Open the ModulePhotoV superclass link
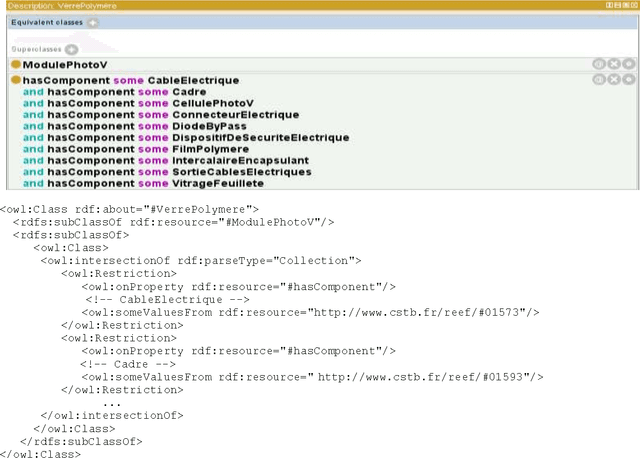This screenshot has height=458, width=640. pyautogui.click(x=64, y=65)
